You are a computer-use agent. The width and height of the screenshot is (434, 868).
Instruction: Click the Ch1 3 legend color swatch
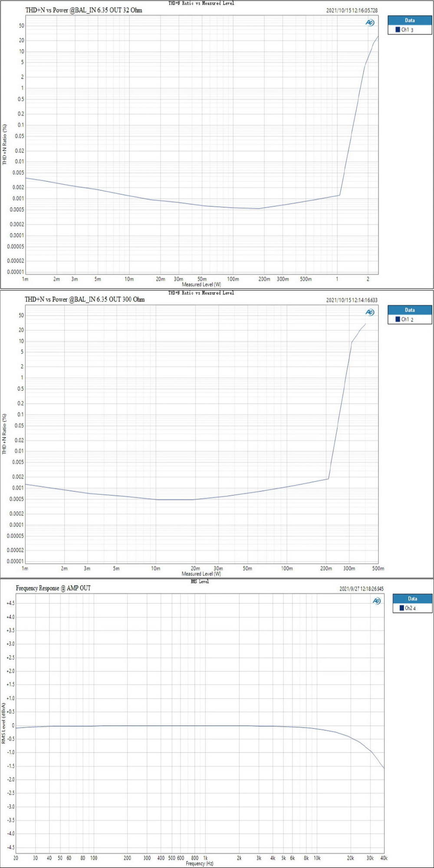pos(398,30)
